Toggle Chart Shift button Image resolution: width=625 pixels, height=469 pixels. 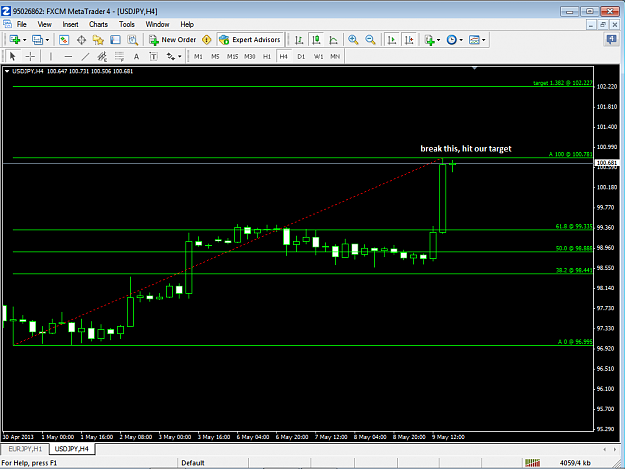pos(409,40)
